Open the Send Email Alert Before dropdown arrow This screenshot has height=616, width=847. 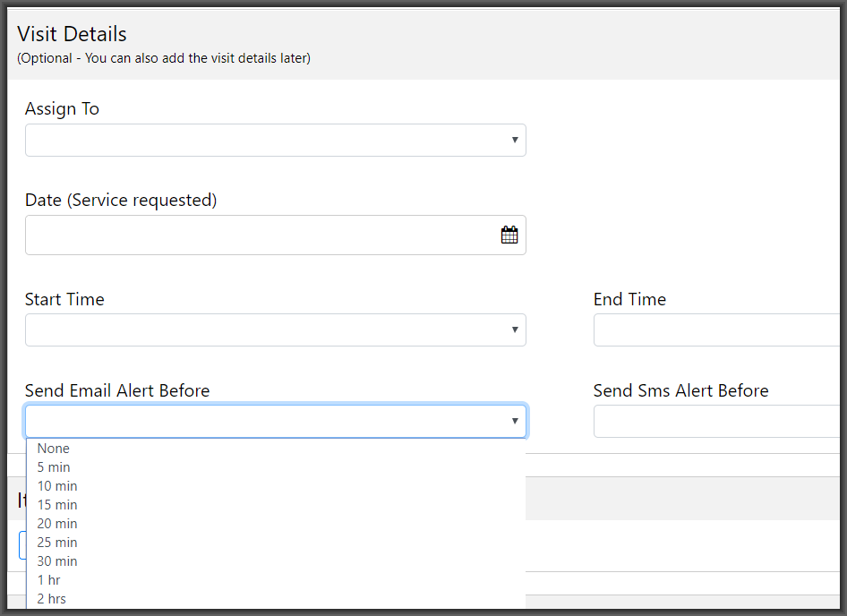pos(515,420)
